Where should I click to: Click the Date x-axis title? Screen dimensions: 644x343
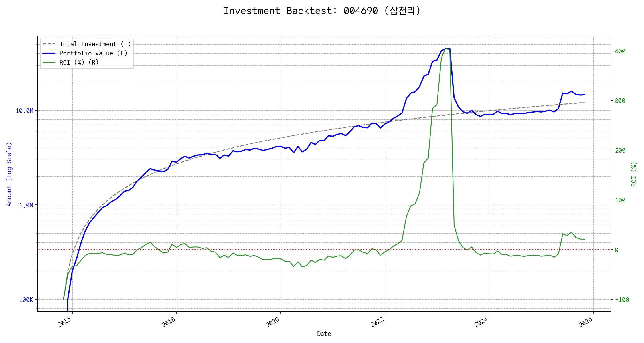(324, 334)
